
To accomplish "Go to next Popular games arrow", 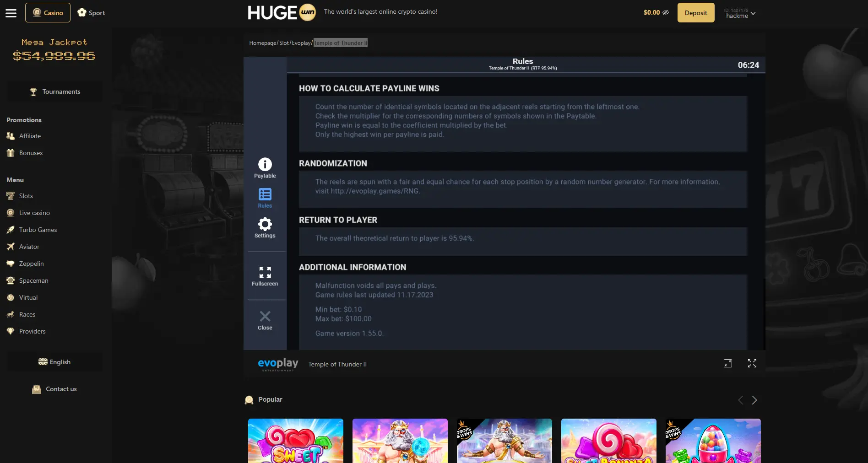I will pyautogui.click(x=754, y=400).
